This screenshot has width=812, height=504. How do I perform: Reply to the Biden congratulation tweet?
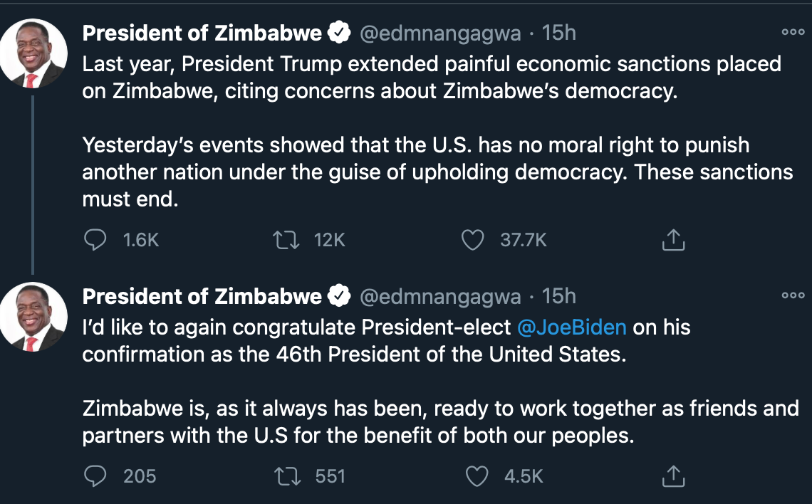point(95,476)
